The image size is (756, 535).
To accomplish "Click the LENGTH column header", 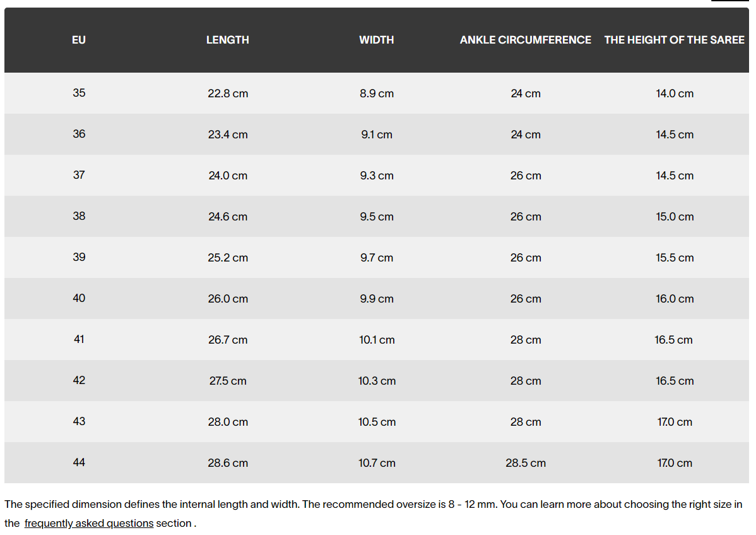I will [x=228, y=40].
